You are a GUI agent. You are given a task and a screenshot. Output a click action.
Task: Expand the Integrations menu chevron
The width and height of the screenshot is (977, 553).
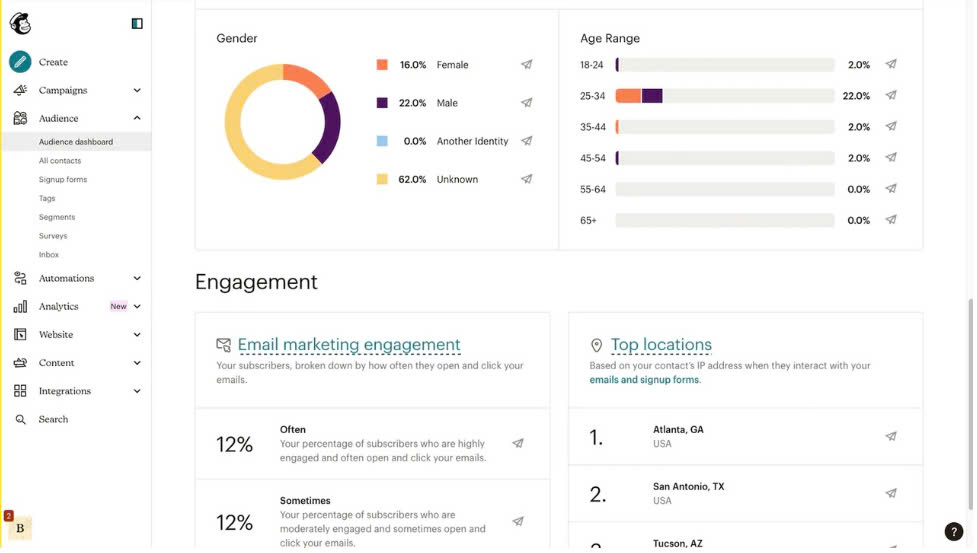[137, 391]
